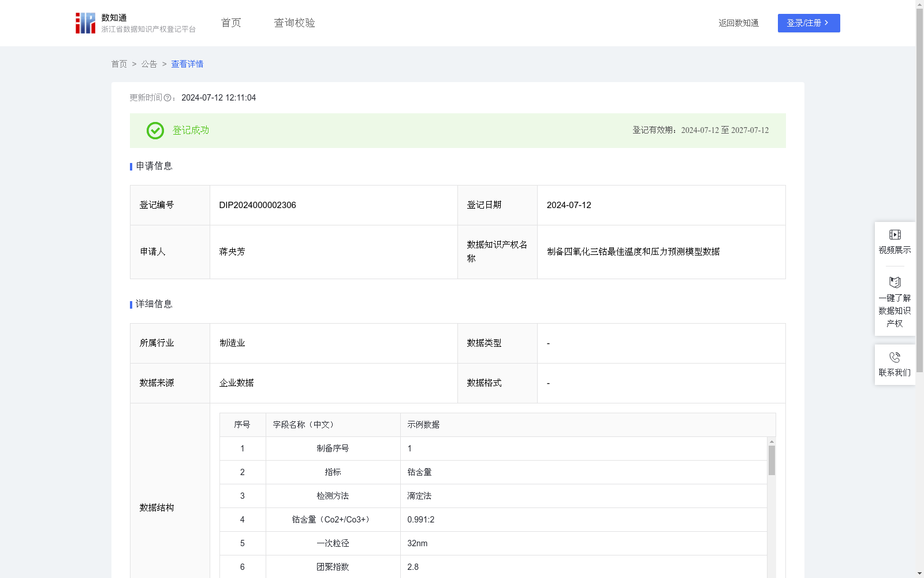Click the registration date value 2024-07-12
Image resolution: width=924 pixels, height=578 pixels.
pos(569,205)
